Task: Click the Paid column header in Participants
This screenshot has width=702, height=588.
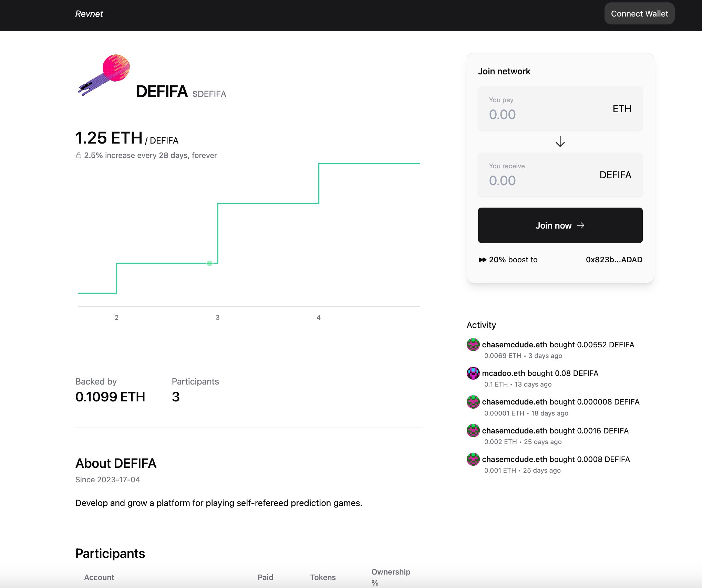Action: (x=265, y=577)
